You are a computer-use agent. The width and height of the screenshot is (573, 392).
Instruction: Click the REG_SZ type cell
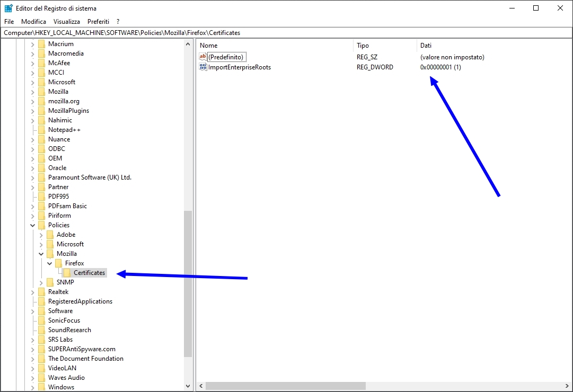coord(367,57)
